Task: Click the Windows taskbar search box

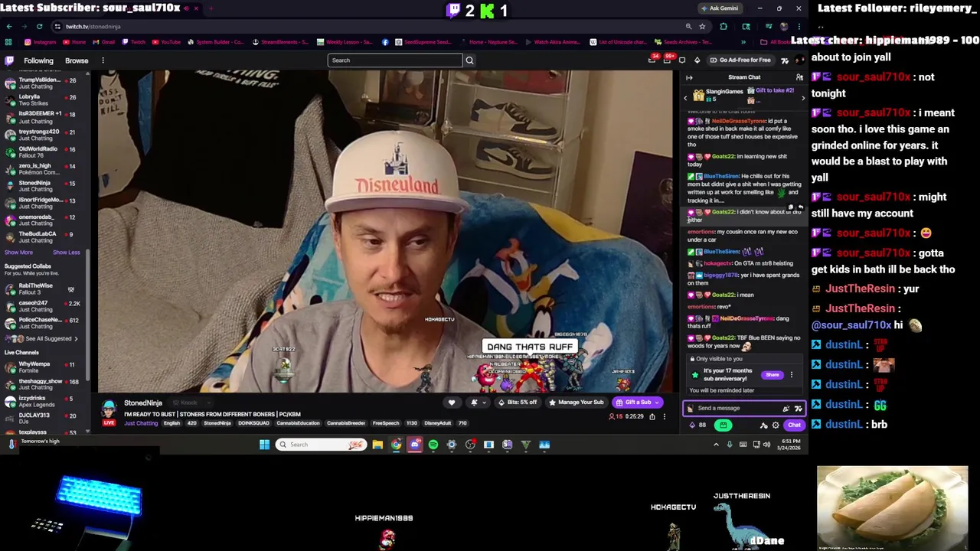Action: click(x=321, y=445)
